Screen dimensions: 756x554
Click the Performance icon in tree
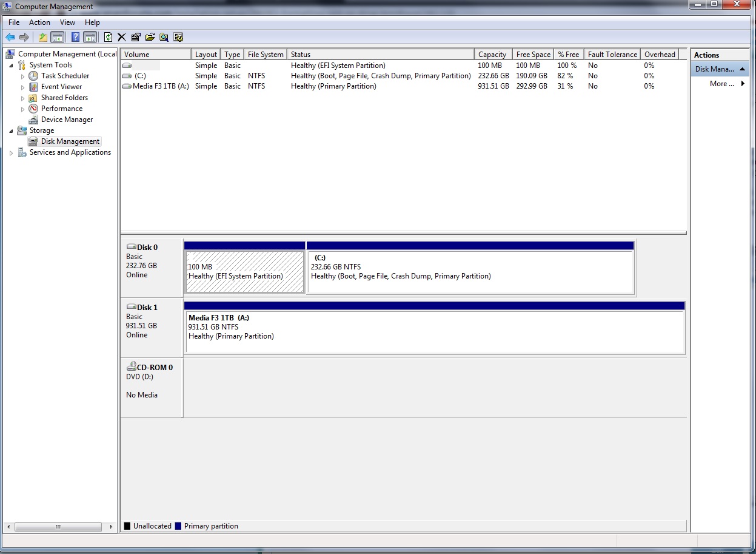click(33, 109)
